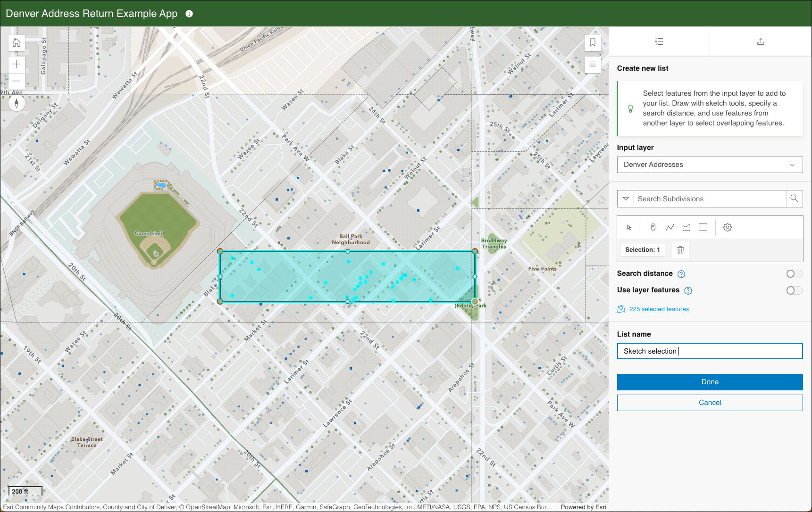Open the legend list icon on map
This screenshot has height=512, width=812.
593,65
